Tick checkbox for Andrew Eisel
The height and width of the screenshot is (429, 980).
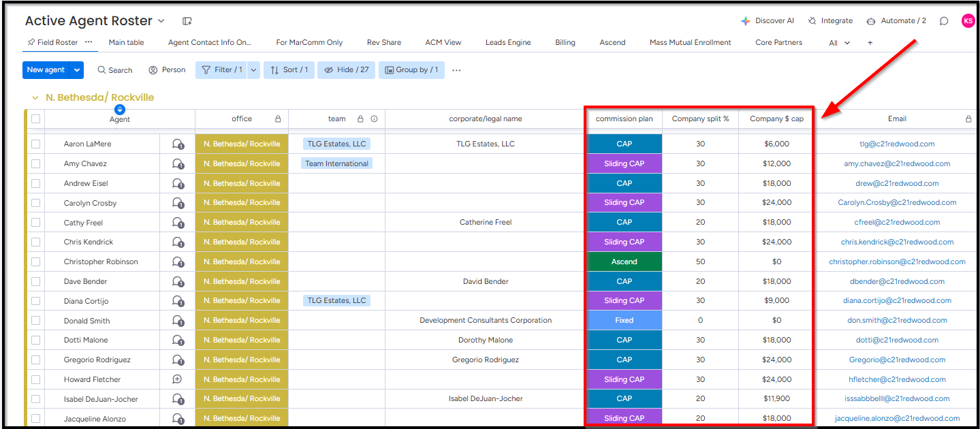point(35,183)
